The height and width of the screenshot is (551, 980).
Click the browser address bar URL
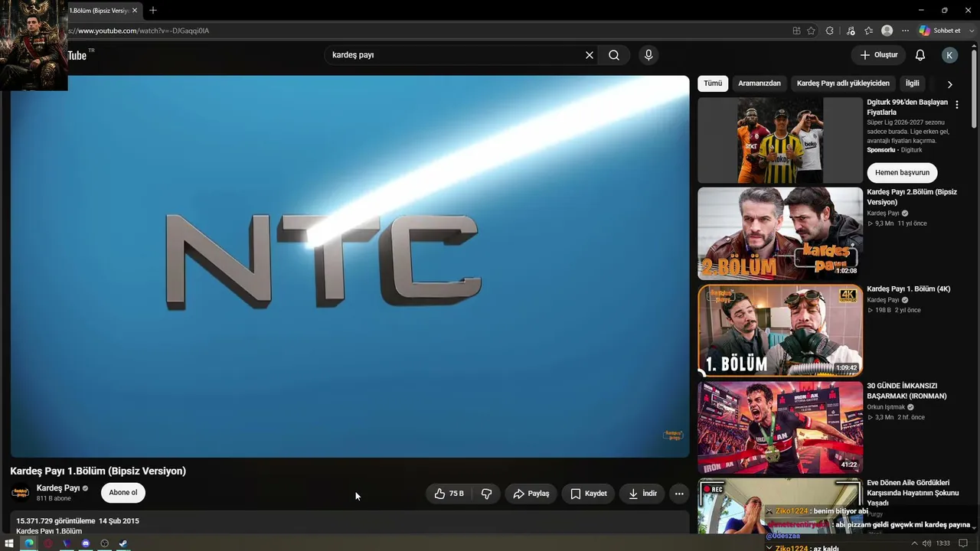tap(138, 31)
